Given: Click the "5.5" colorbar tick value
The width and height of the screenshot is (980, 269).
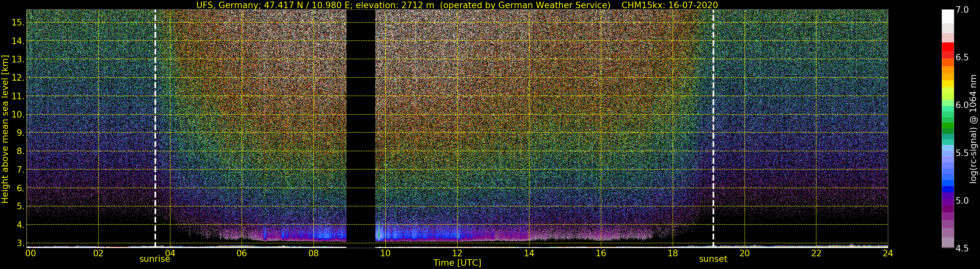Looking at the screenshot, I should coord(962,153).
